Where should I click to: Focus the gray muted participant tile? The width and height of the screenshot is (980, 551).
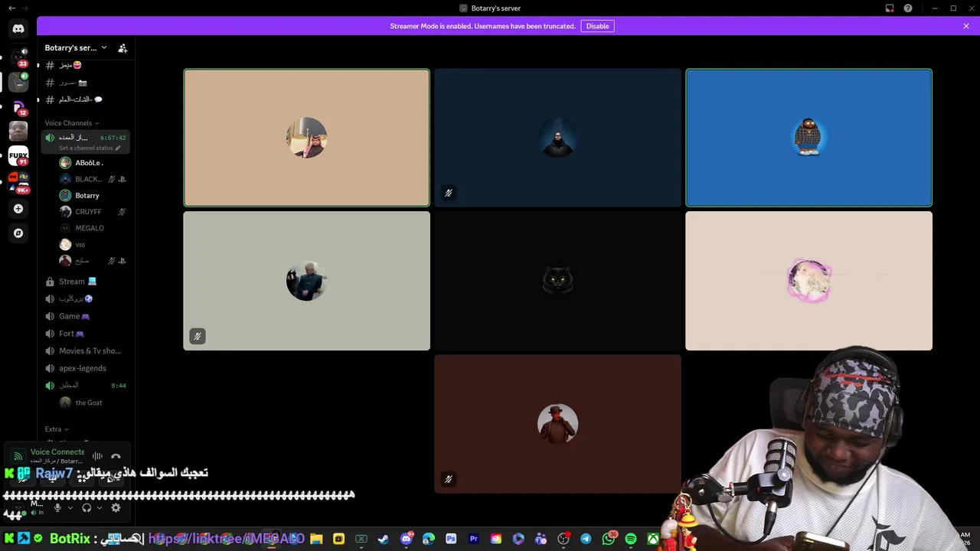pos(306,281)
